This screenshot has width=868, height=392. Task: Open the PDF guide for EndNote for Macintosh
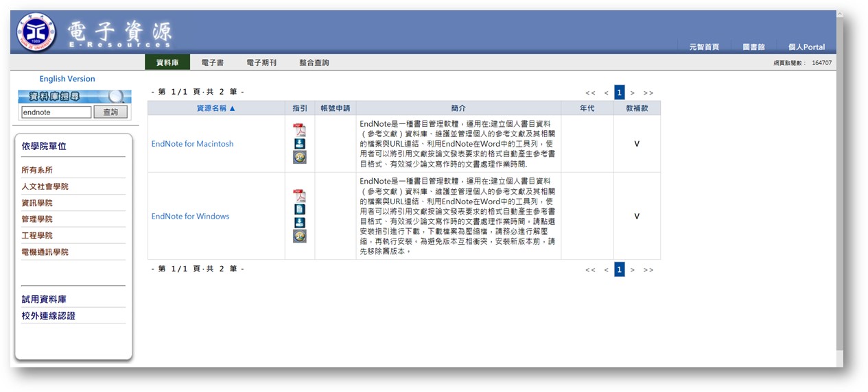pyautogui.click(x=299, y=130)
